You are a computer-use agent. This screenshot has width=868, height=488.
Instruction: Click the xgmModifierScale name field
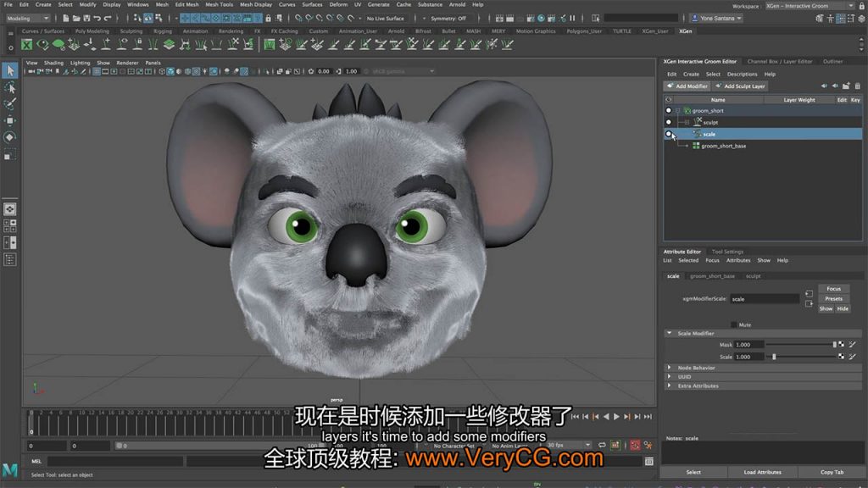[x=765, y=299]
